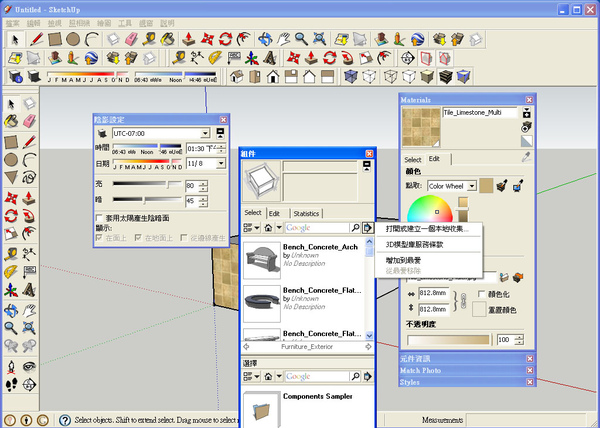The width and height of the screenshot is (600, 428).
Task: Activate the Arc tool in top toolbar row
Action: [x=92, y=39]
